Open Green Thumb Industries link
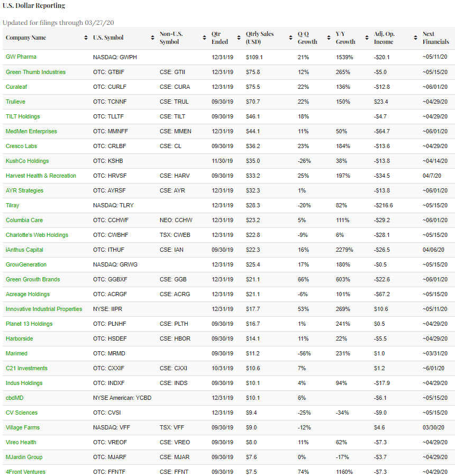This screenshot has height=476, width=455. pos(35,72)
